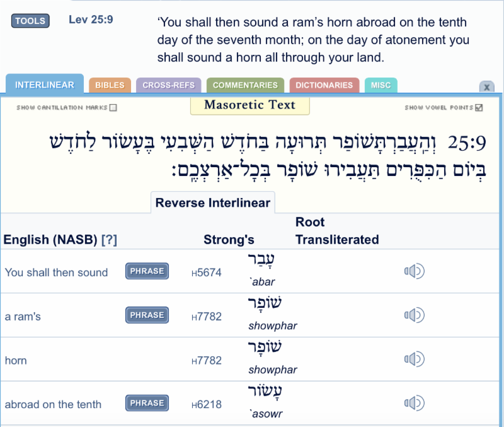
Task: Expand phrase for 'a ram's'
Action: pyautogui.click(x=147, y=315)
